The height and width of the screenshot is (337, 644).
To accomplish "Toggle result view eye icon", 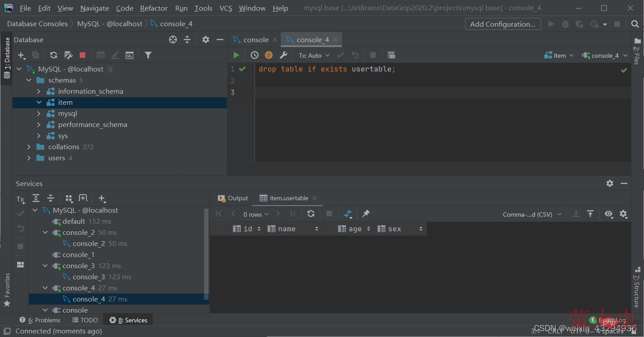I will pos(609,214).
